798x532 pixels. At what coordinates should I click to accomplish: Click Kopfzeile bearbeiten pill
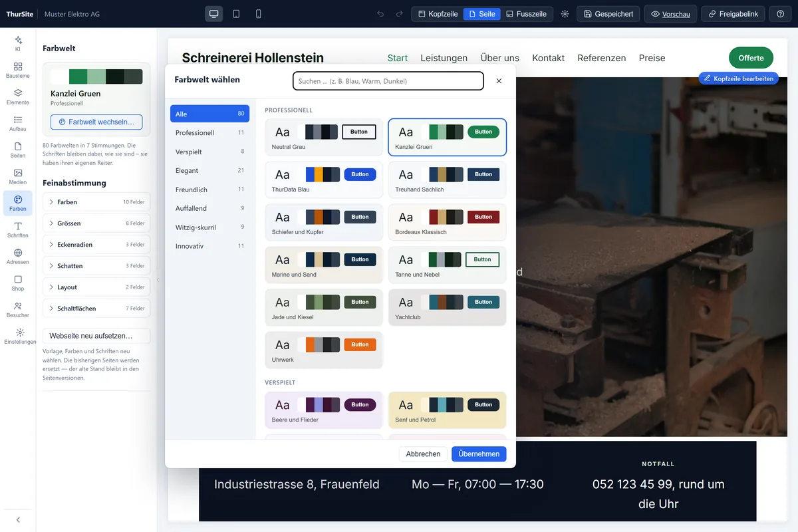(739, 78)
